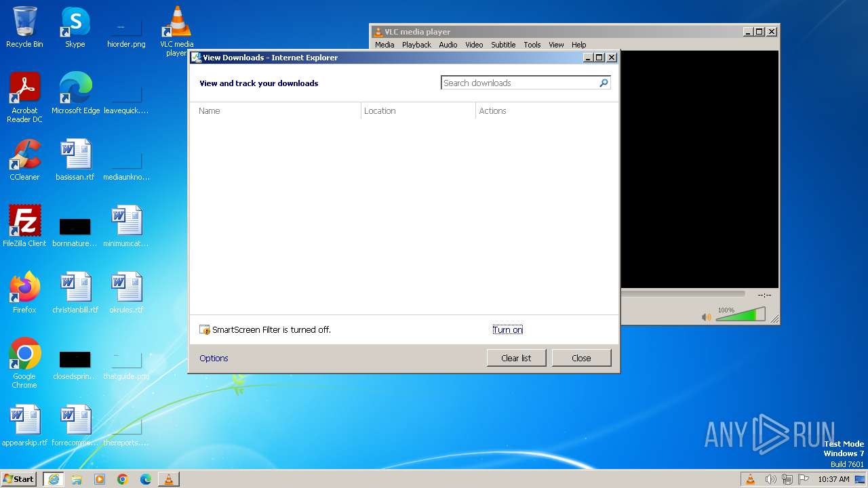Launch Microsoft Edge from the desktop
The image size is (868, 488).
pyautogui.click(x=75, y=94)
